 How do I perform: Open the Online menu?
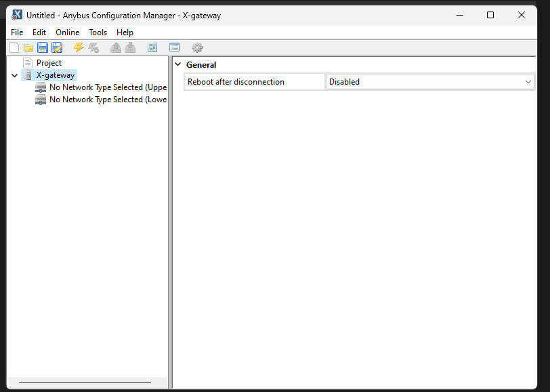coord(67,32)
